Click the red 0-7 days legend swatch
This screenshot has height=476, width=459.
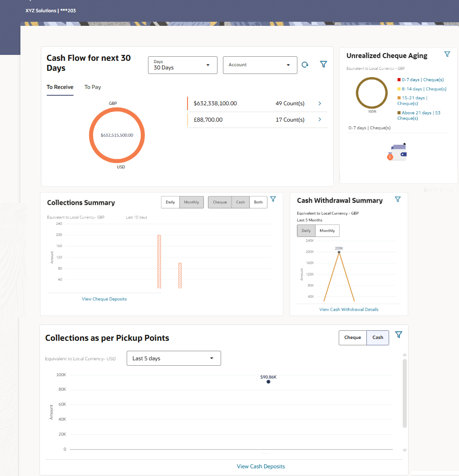[x=399, y=79]
